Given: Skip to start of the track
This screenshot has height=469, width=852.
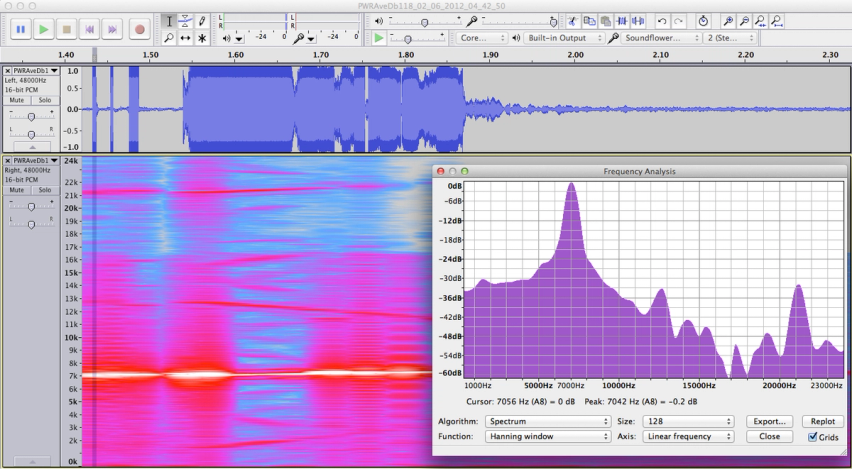Looking at the screenshot, I should coord(89,29).
